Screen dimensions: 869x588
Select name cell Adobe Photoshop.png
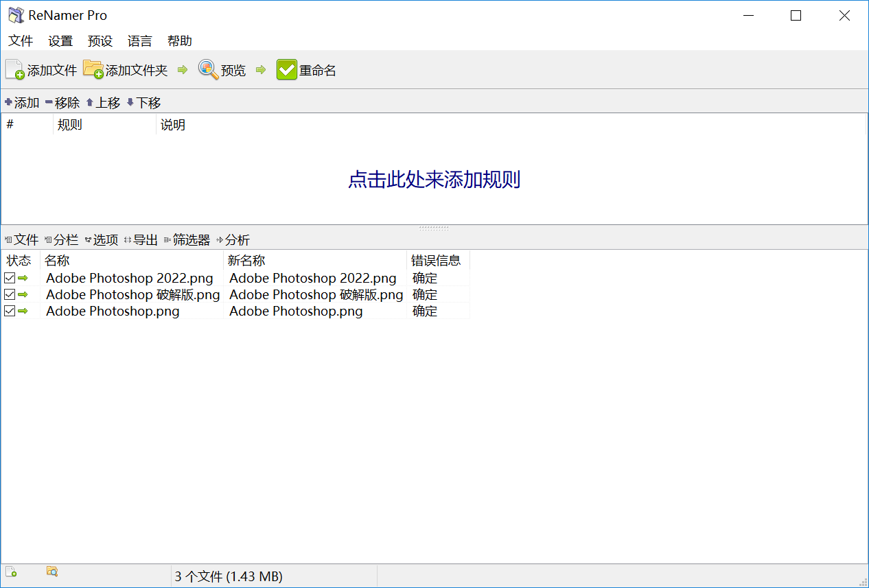click(x=113, y=311)
